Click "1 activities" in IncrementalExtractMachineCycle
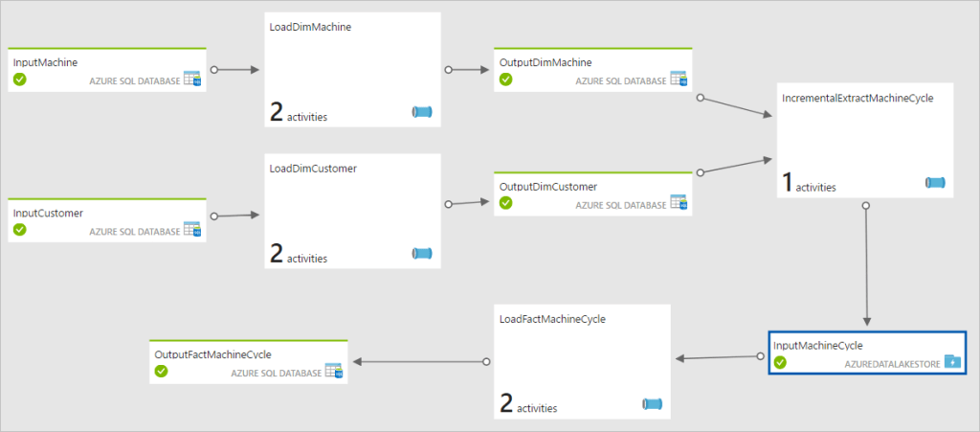 click(809, 186)
